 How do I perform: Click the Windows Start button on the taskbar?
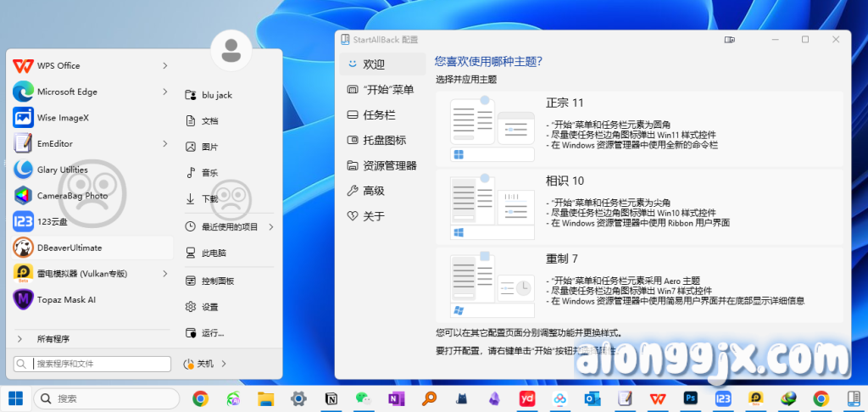(x=15, y=398)
